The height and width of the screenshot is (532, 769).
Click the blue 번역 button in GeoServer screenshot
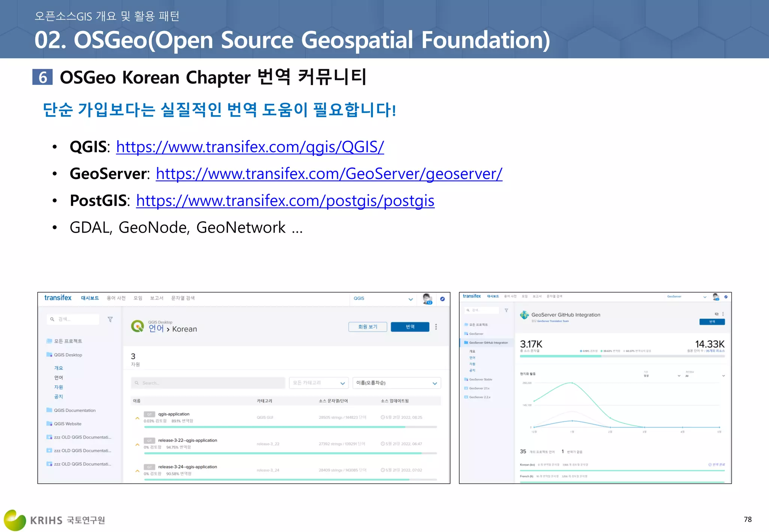pyautogui.click(x=712, y=322)
